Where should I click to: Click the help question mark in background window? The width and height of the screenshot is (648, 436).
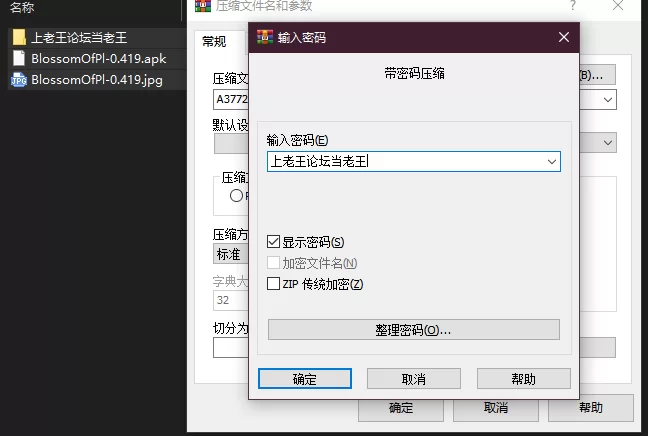click(x=573, y=5)
